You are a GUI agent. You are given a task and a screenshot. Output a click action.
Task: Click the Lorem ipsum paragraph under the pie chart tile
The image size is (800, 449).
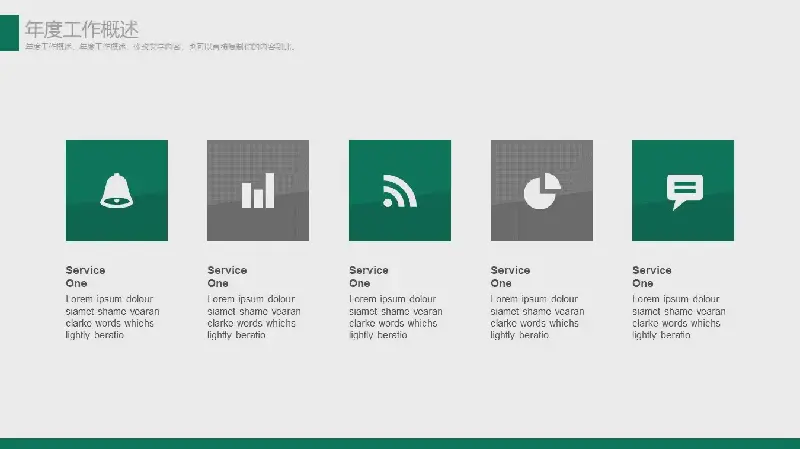click(x=537, y=317)
